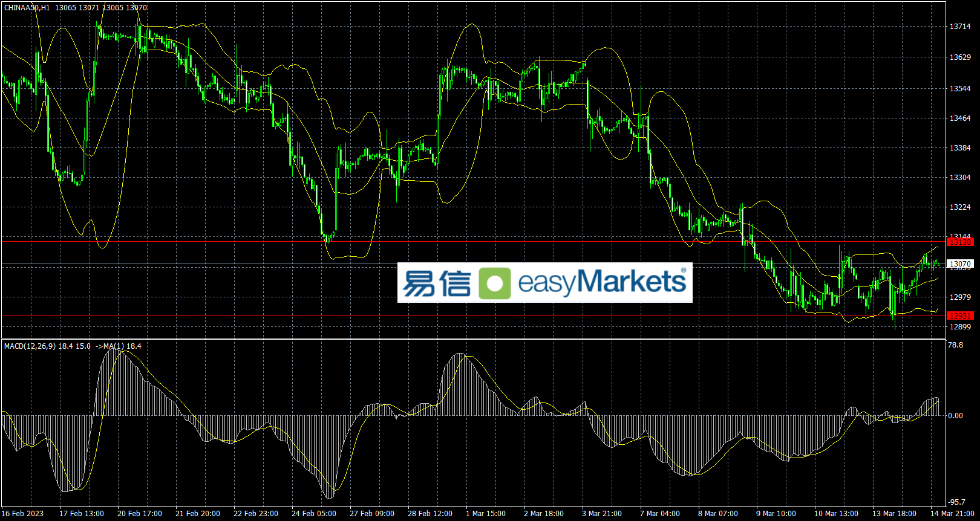The height and width of the screenshot is (521, 980).
Task: Click the 13384 price axis label
Action: (960, 148)
